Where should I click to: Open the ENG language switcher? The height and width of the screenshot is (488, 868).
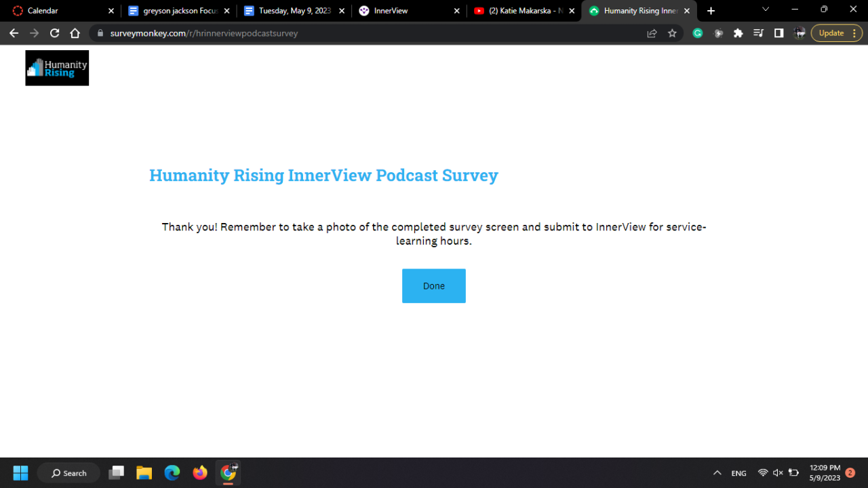click(x=739, y=473)
